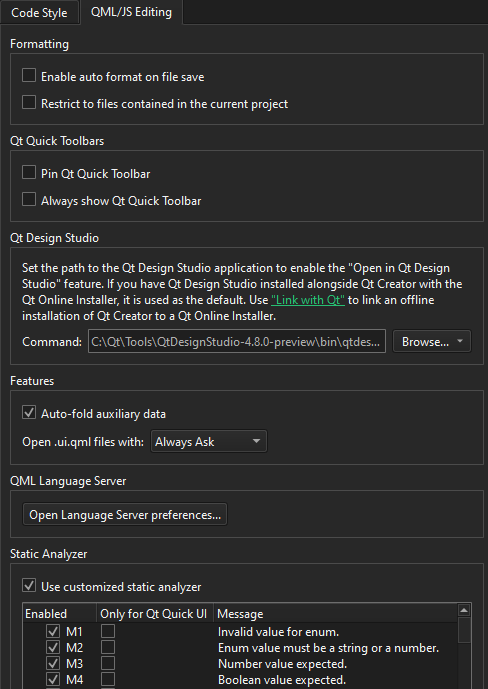Select the "Number value expected." message
488x689 pixels.
tap(282, 664)
